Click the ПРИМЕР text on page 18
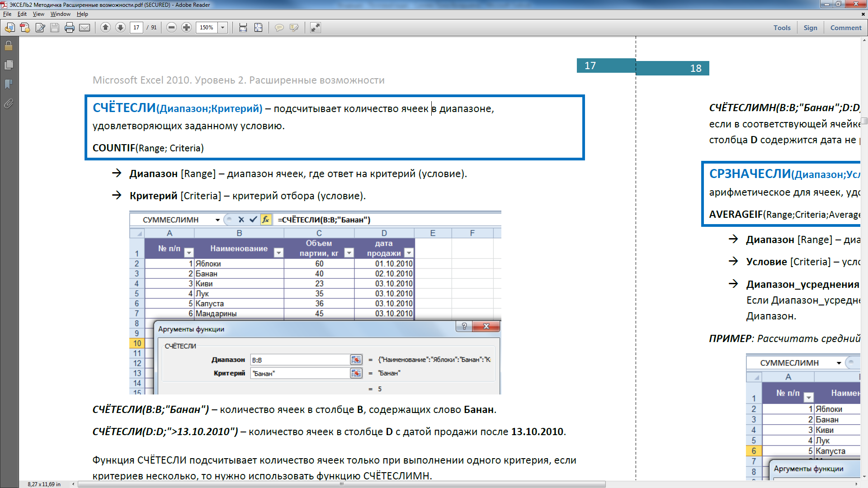This screenshot has width=868, height=488. pyautogui.click(x=730, y=338)
